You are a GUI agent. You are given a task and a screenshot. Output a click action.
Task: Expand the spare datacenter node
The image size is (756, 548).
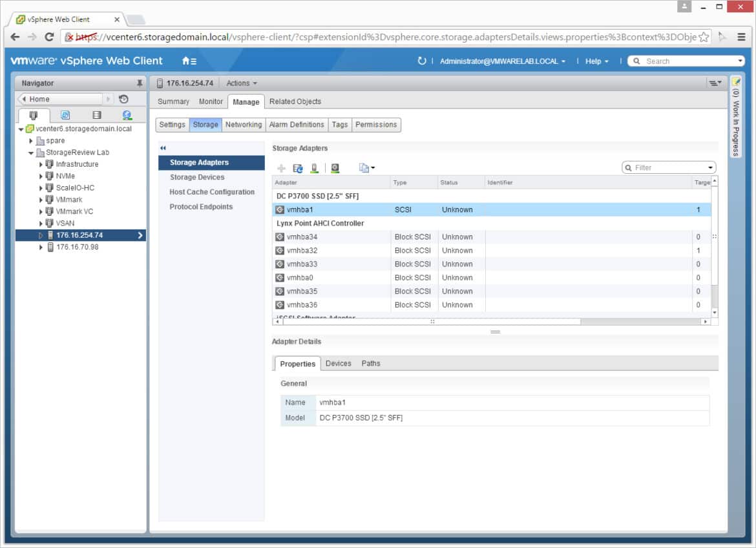pos(31,141)
